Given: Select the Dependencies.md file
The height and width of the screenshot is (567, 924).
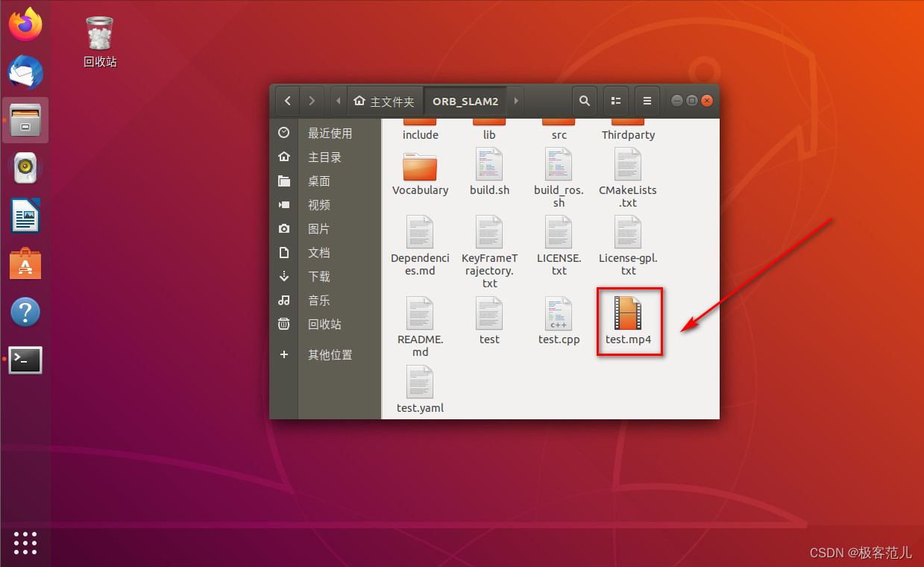Looking at the screenshot, I should [x=420, y=246].
